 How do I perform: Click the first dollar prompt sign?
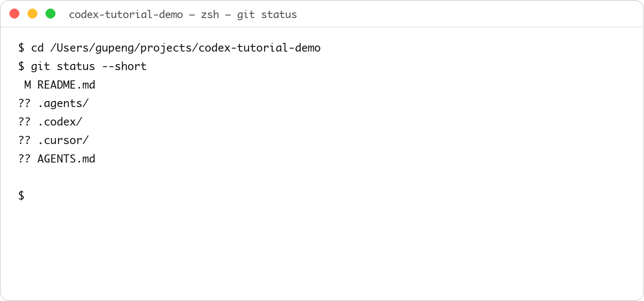(21, 48)
